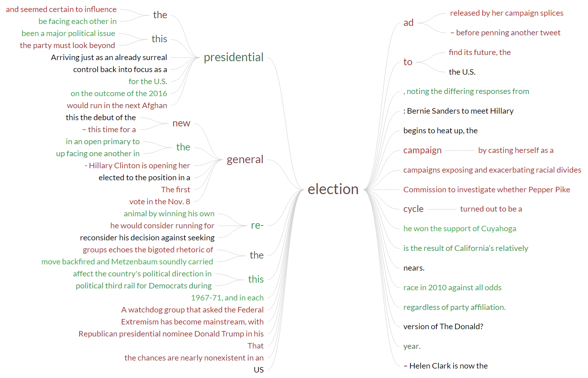Select the "presidential" branch node
Image resolution: width=588 pixels, height=378 pixels.
pyautogui.click(x=233, y=58)
